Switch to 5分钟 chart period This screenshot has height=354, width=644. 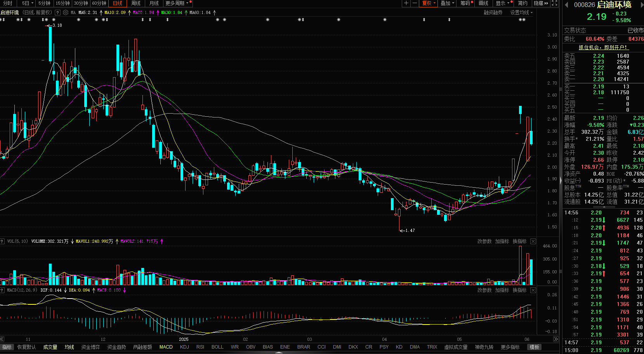44,3
